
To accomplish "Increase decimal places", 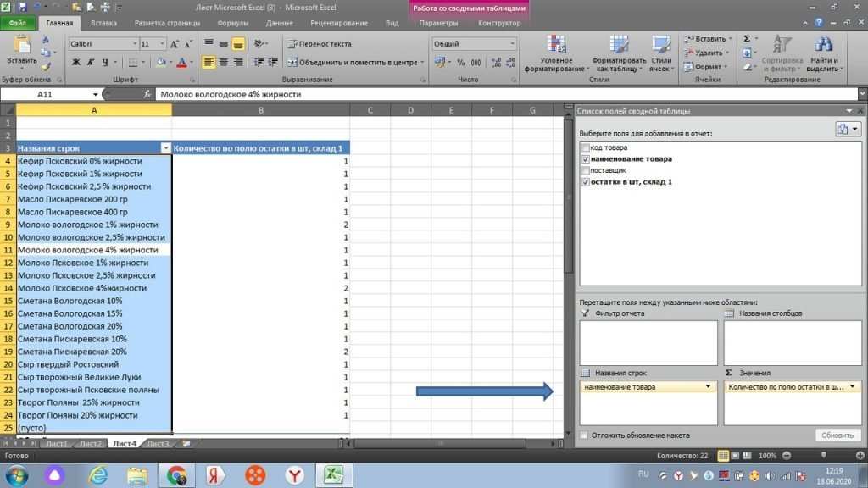I will click(496, 63).
